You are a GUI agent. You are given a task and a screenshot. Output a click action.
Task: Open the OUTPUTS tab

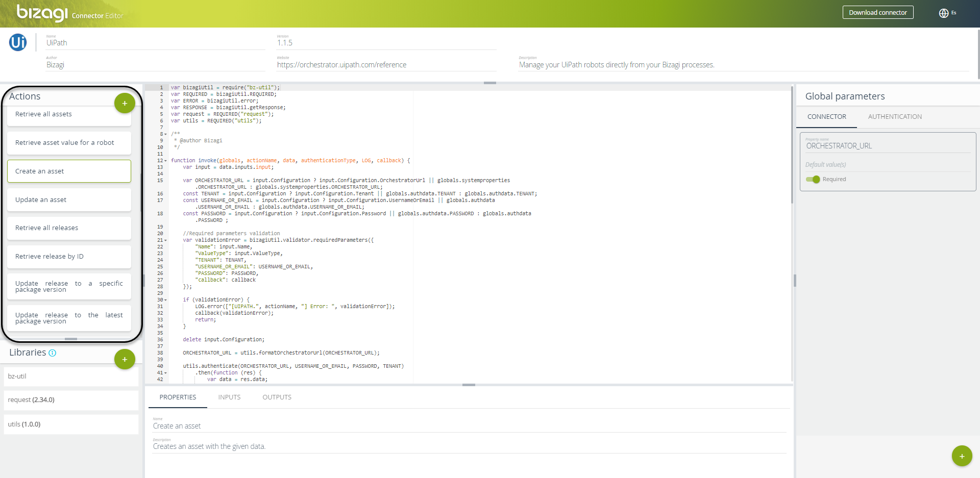pyautogui.click(x=277, y=397)
